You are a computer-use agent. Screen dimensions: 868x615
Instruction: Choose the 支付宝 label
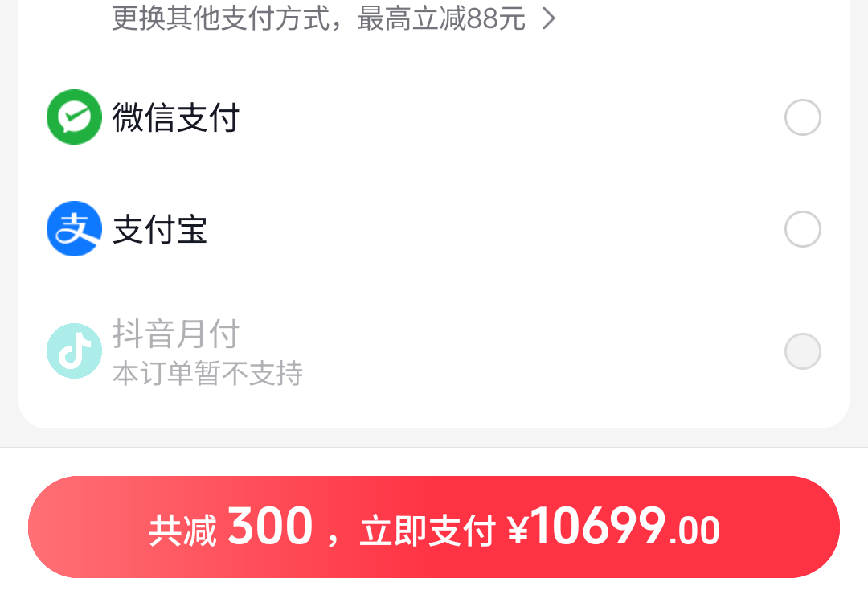(x=159, y=229)
